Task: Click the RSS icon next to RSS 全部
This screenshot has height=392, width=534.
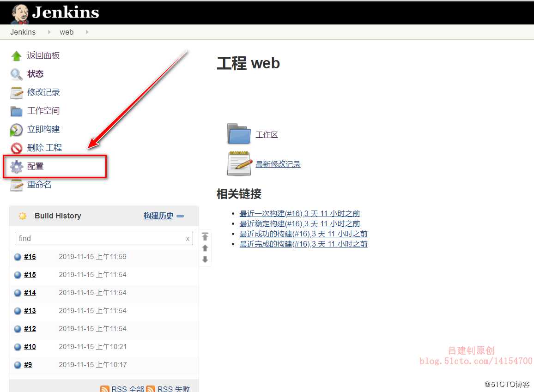Action: (105, 389)
